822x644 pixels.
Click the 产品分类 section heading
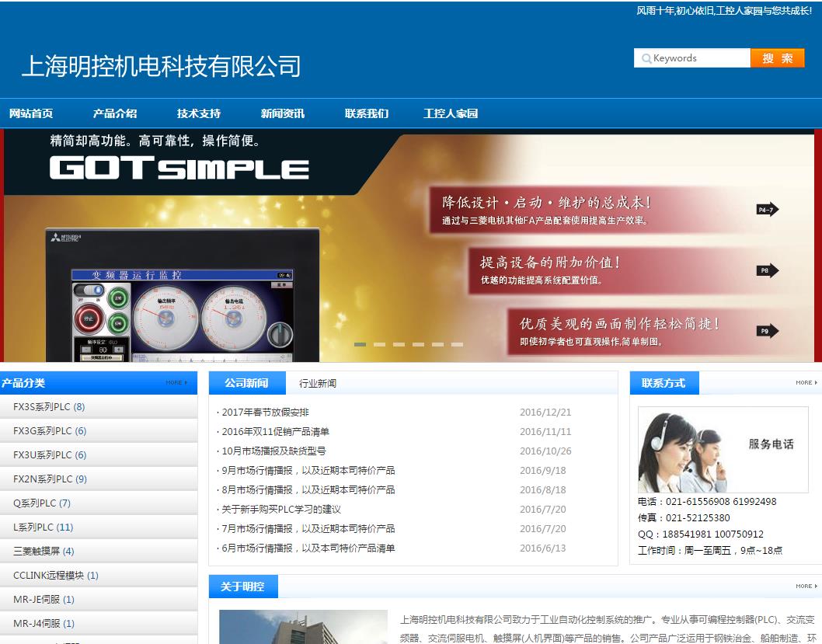(x=23, y=383)
